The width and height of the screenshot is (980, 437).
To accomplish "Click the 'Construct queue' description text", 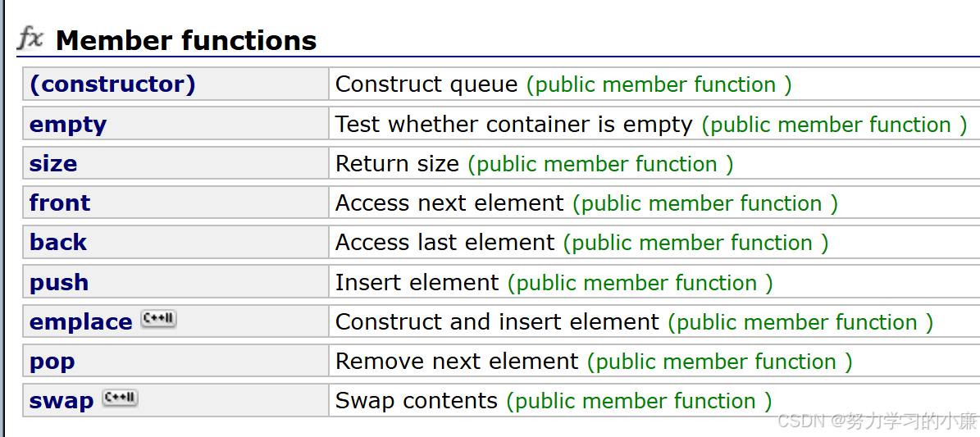I will 426,84.
